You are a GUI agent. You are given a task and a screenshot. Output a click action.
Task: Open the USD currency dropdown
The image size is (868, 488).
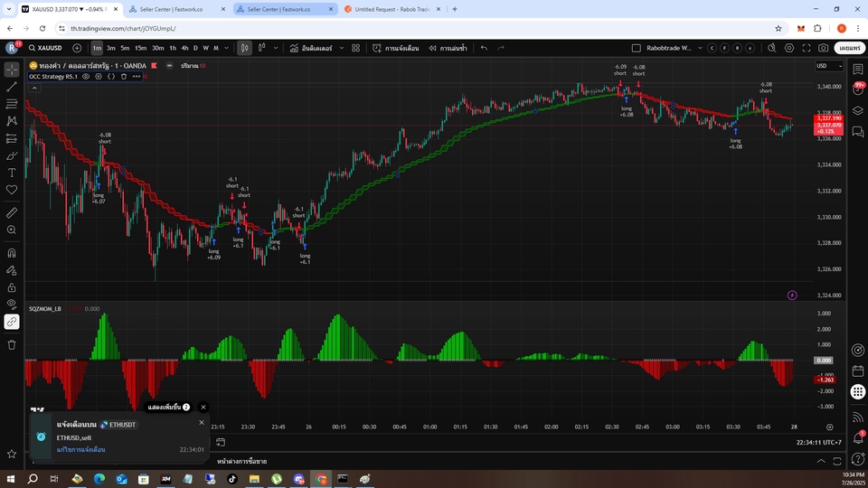[x=826, y=66]
